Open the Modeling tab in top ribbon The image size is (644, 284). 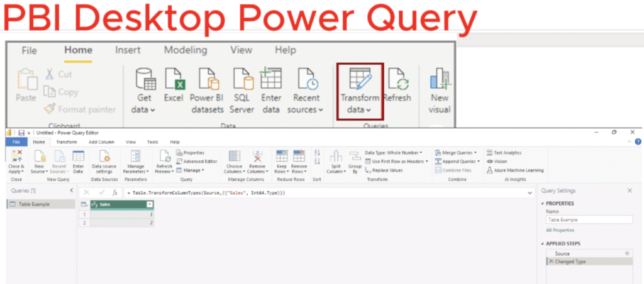[185, 50]
